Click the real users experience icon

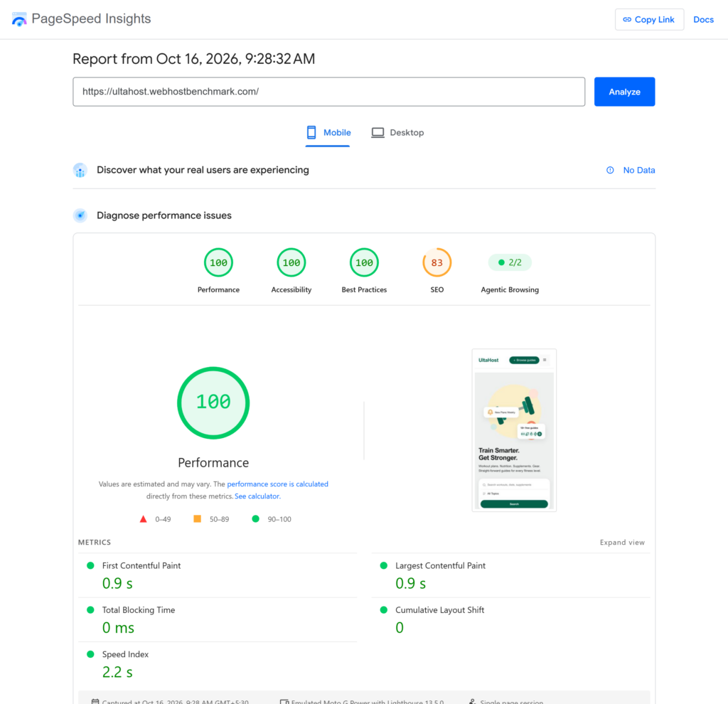[80, 171]
